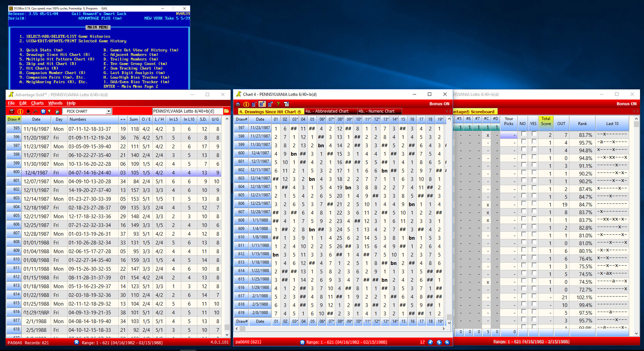Check the NO box on the 95.7% OUT 4 row
Viewport: 644px width, 351px height.
coord(523,142)
